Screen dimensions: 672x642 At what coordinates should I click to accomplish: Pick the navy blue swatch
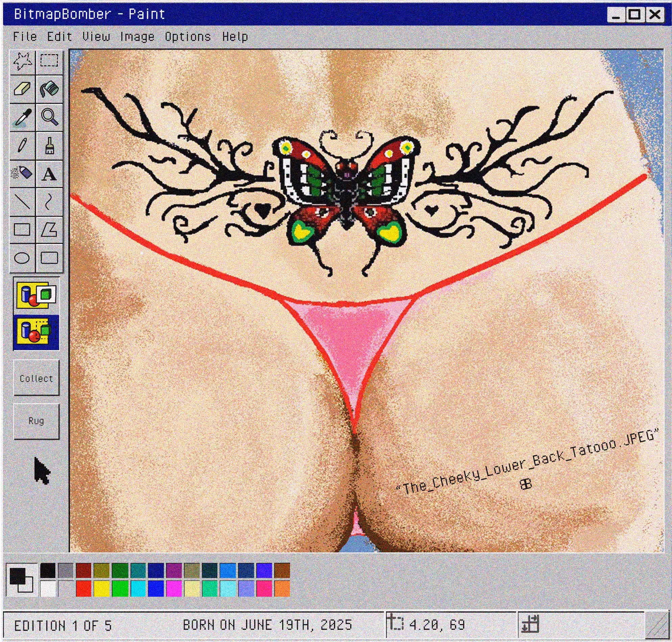coord(156,571)
